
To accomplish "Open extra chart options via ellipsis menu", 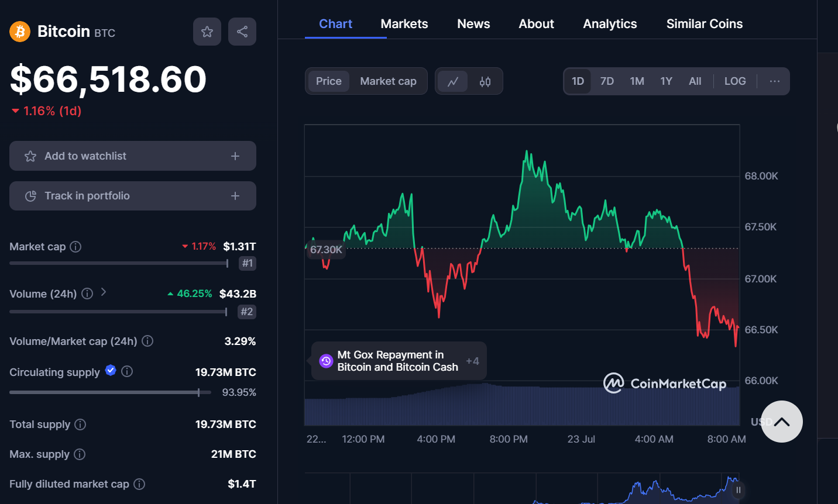I will pos(774,81).
